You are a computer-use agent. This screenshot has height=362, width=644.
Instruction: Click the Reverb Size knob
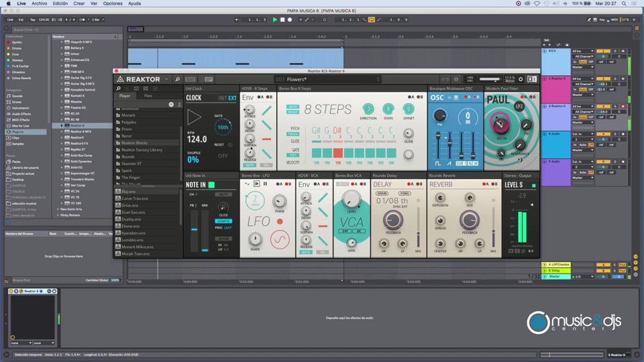click(470, 197)
